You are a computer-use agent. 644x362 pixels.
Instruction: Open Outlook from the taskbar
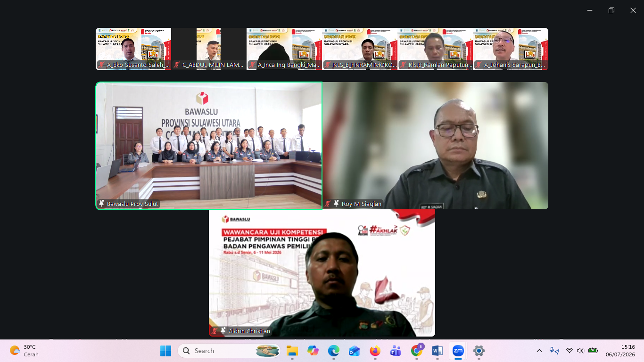[354, 351]
